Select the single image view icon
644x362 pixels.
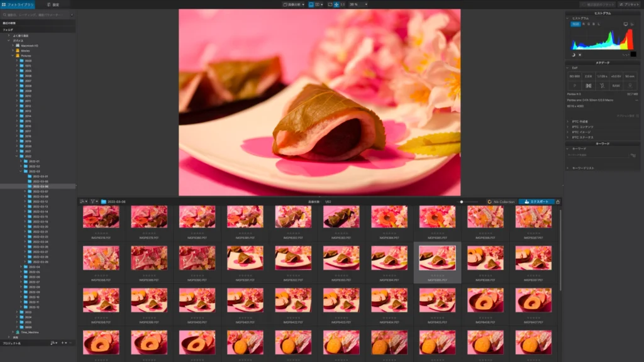coord(311,4)
